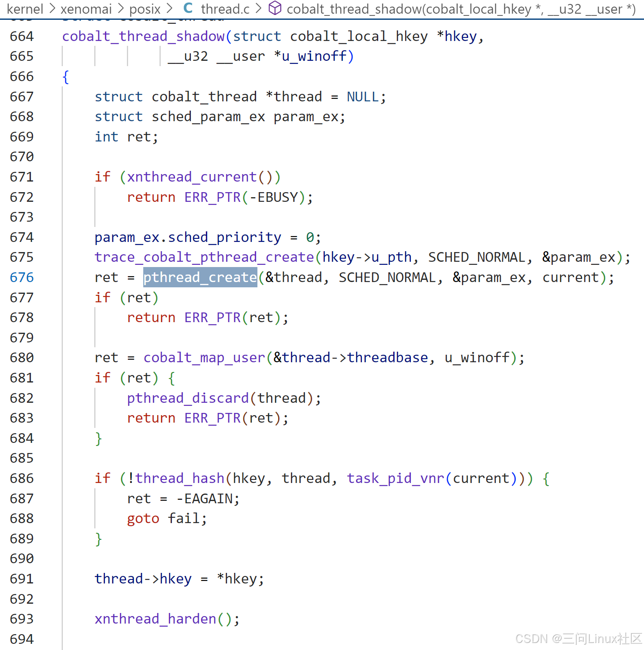Open the kernel breadcrumb segment

coord(25,9)
